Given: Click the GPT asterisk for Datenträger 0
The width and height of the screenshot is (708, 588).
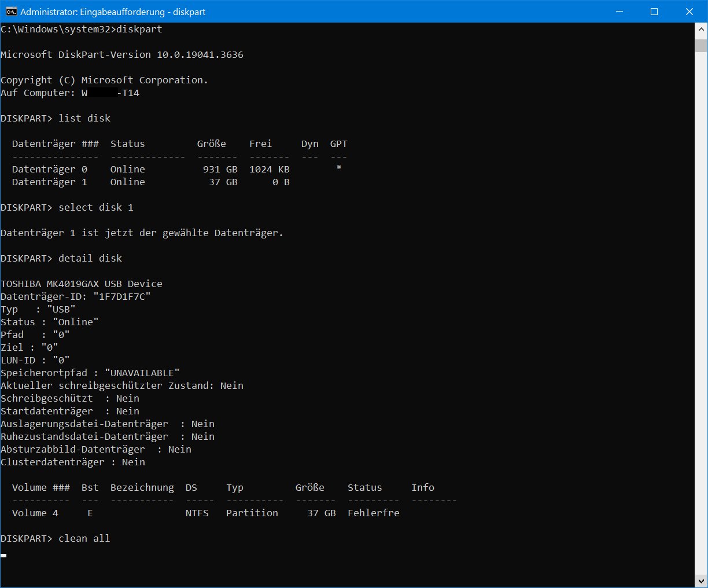Looking at the screenshot, I should tap(338, 168).
